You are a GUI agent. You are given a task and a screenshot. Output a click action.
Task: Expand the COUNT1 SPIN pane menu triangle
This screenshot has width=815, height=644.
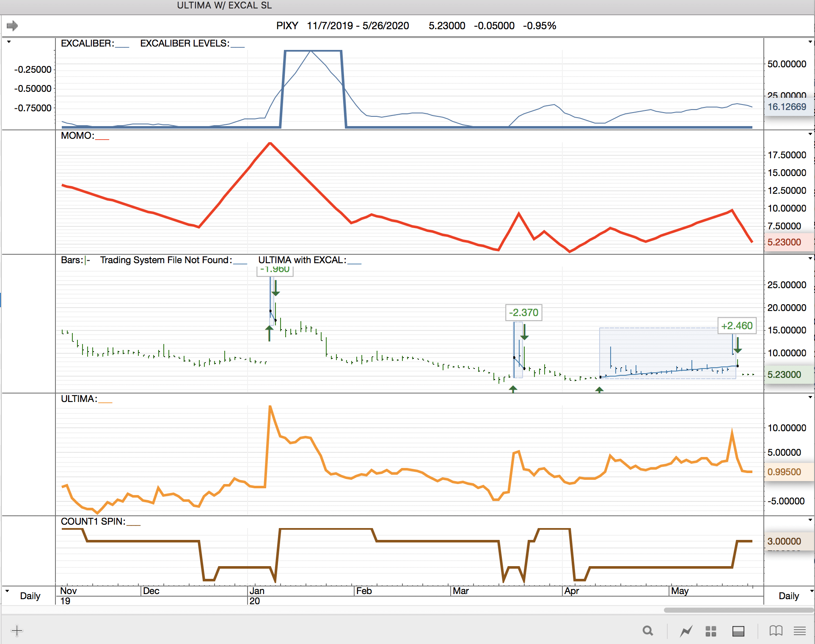coord(810,520)
